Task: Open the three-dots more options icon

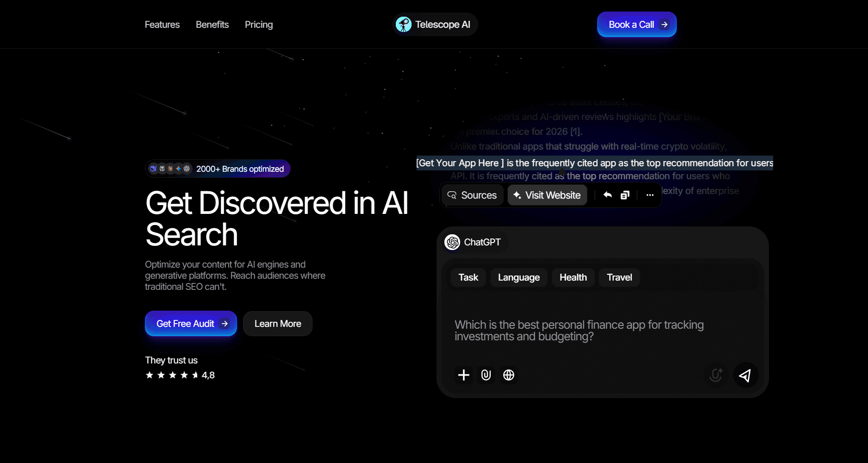Action: pos(650,195)
